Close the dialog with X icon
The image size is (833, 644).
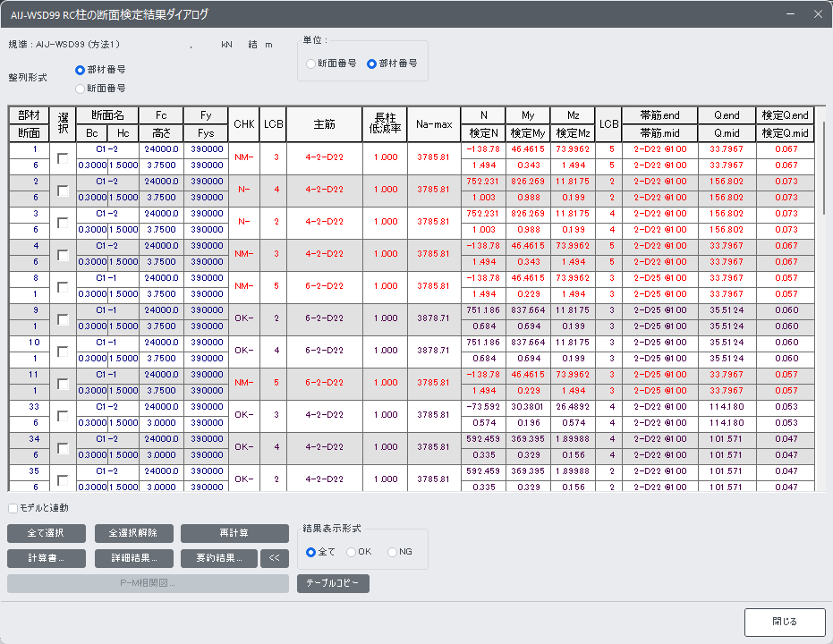pyautogui.click(x=818, y=14)
